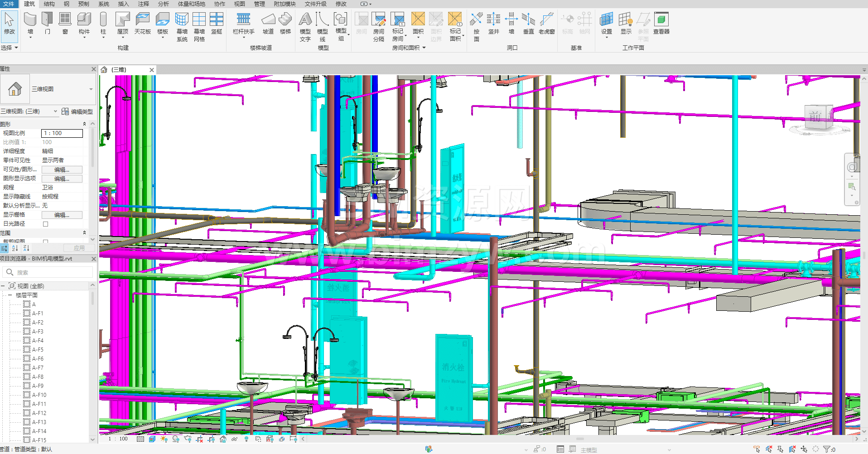Click the Sun Path icon in view control bar
The height and width of the screenshot is (454, 868).
[164, 439]
